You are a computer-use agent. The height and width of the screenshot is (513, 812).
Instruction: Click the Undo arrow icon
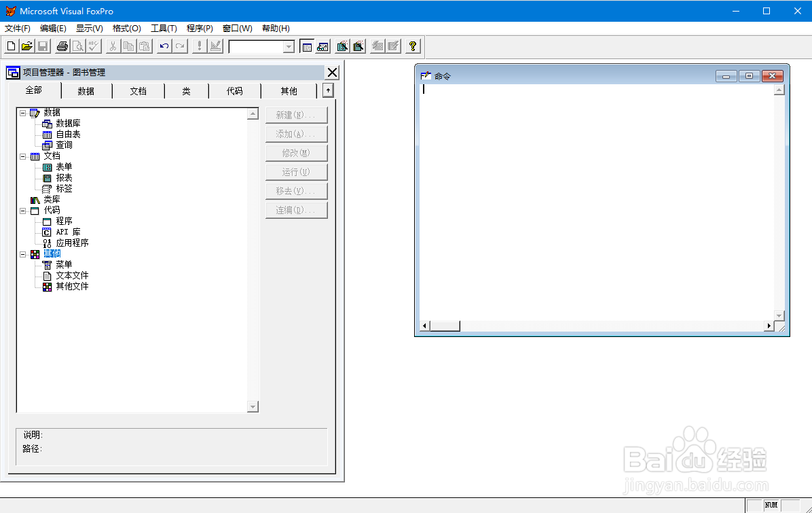[164, 46]
